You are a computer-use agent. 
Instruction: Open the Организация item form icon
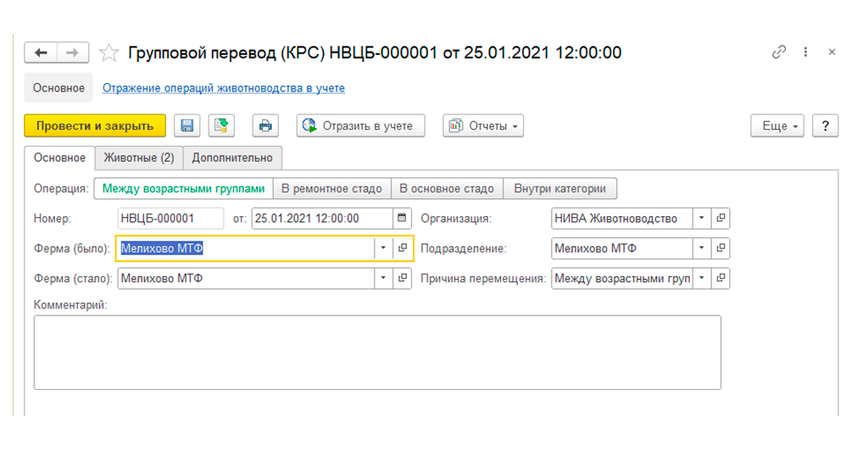(721, 218)
